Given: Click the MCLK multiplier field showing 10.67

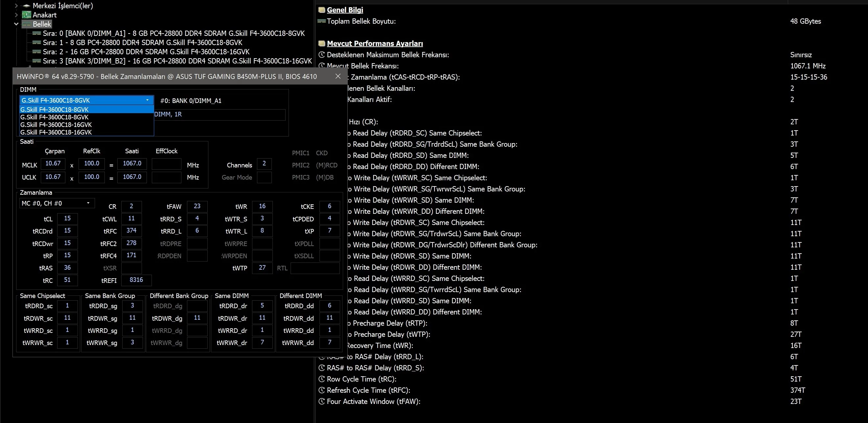Looking at the screenshot, I should (53, 163).
